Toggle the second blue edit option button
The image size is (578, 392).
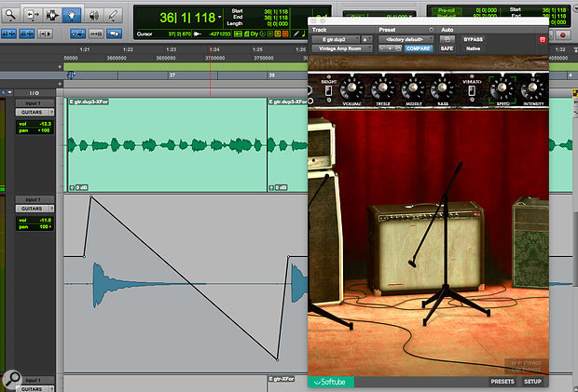pos(27,34)
